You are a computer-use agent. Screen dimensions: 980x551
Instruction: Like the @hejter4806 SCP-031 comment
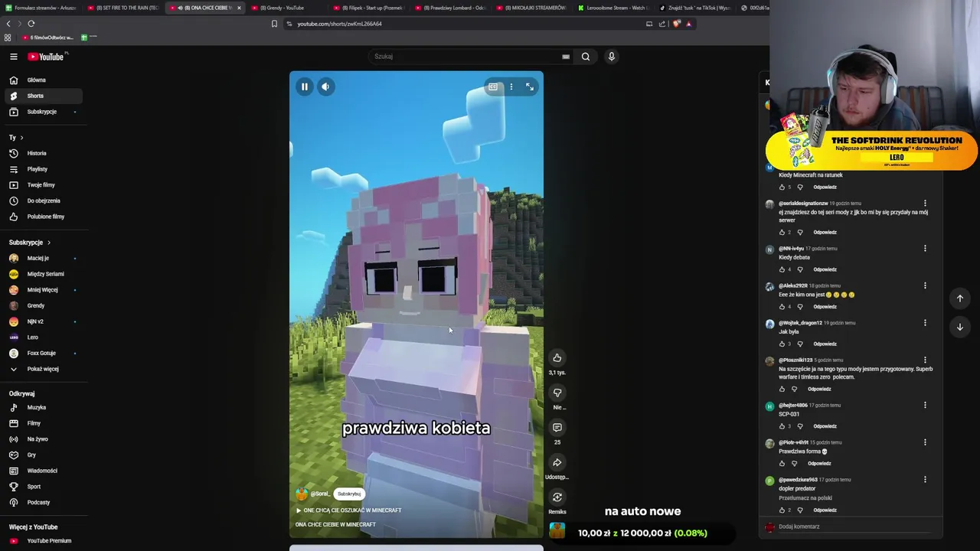pyautogui.click(x=782, y=426)
